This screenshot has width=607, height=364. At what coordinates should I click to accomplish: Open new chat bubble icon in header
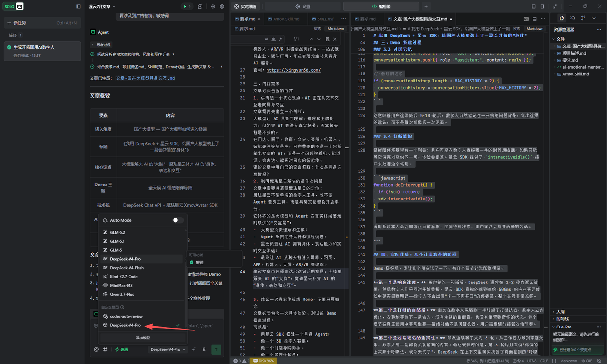pos(200,7)
